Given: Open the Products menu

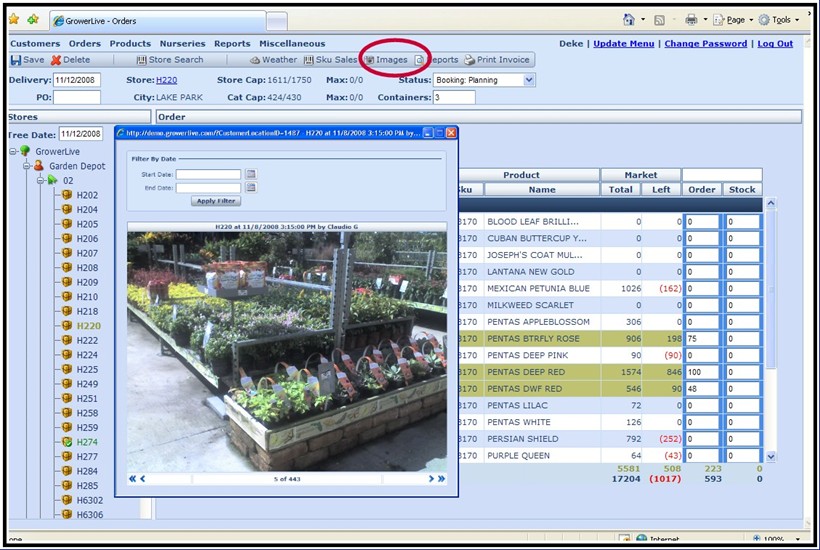Looking at the screenshot, I should pyautogui.click(x=130, y=44).
